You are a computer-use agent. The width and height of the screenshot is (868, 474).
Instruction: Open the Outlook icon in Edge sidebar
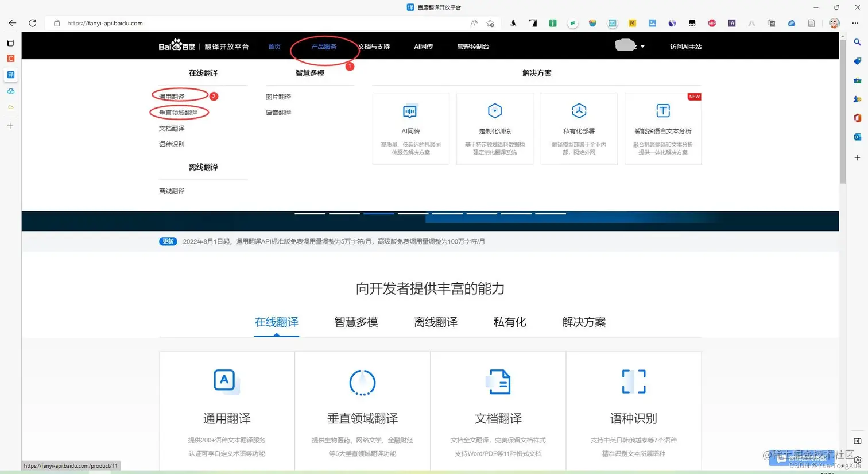pos(858,137)
